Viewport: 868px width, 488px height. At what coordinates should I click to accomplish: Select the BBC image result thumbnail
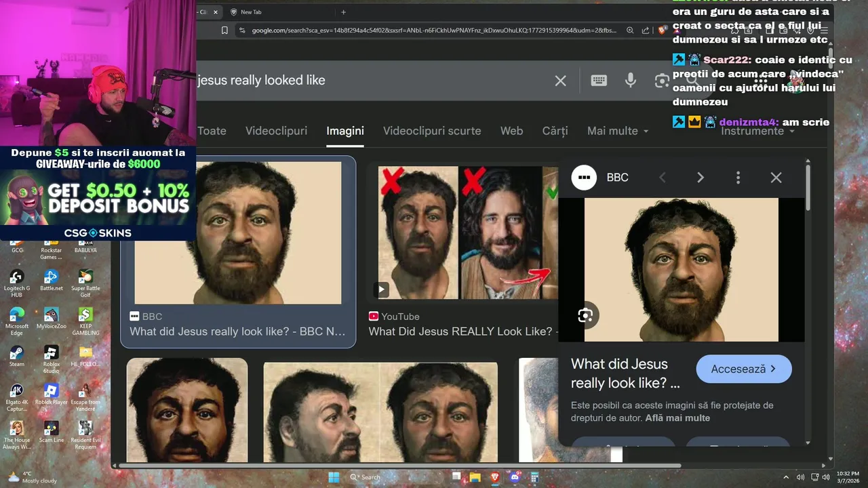point(238,232)
